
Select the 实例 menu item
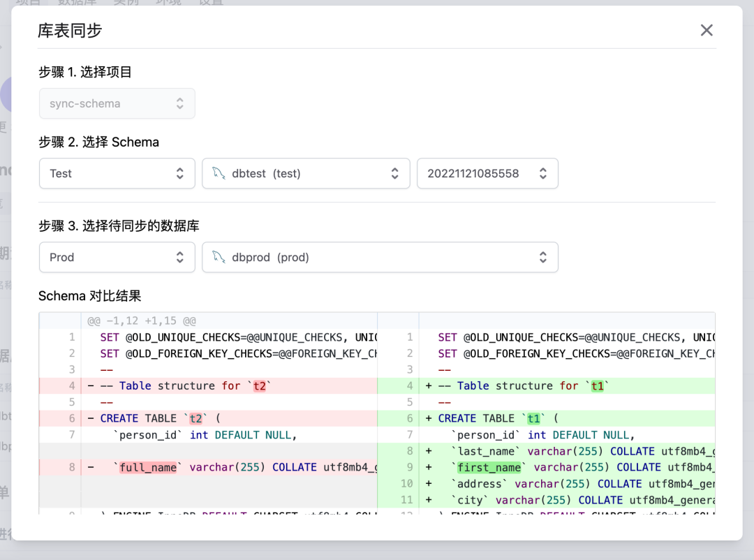[124, 3]
